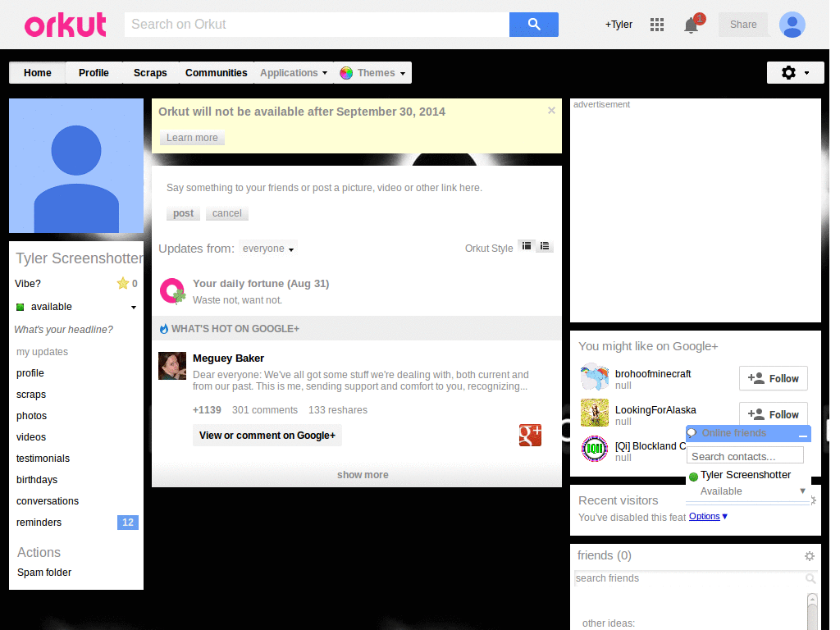Open the profile sidebar link
This screenshot has width=840, height=630.
[x=30, y=373]
